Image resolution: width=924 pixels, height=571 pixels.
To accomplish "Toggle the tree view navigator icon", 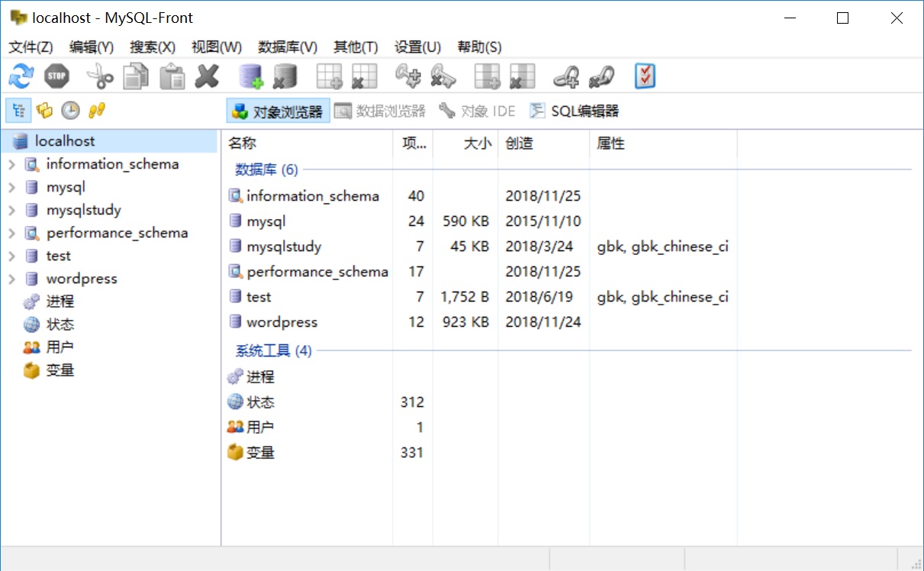I will click(18, 111).
